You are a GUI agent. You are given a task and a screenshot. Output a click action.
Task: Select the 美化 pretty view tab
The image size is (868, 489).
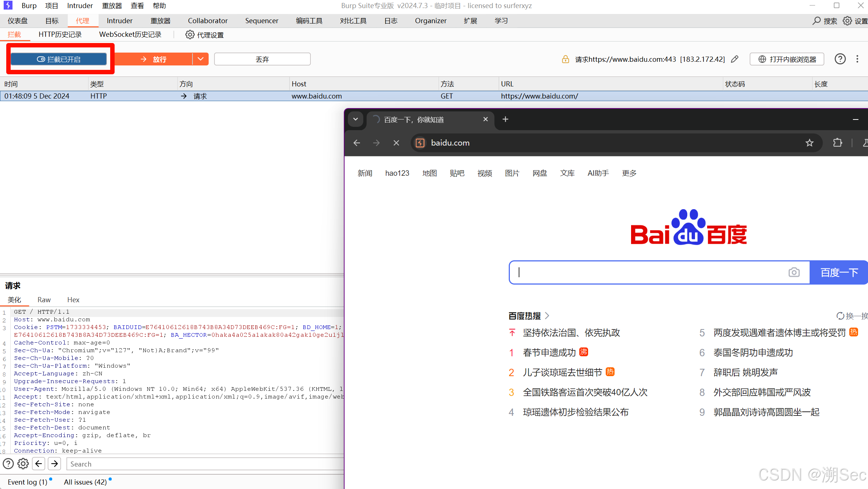tap(14, 300)
